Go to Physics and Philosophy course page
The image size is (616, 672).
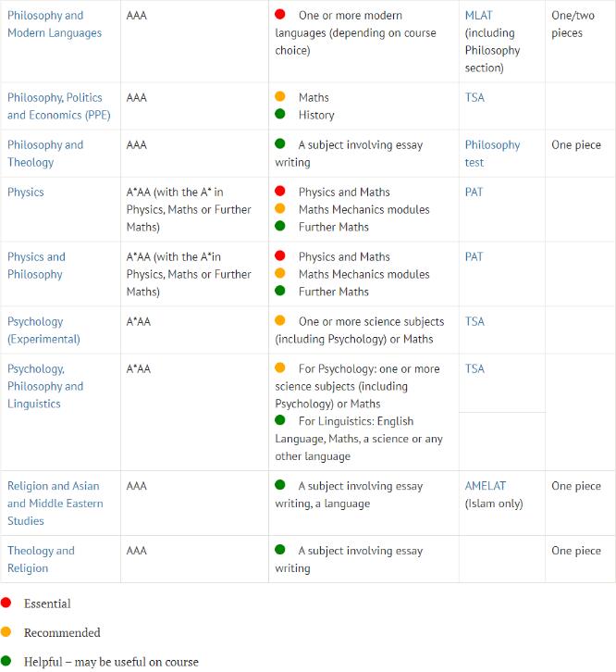[x=37, y=266]
